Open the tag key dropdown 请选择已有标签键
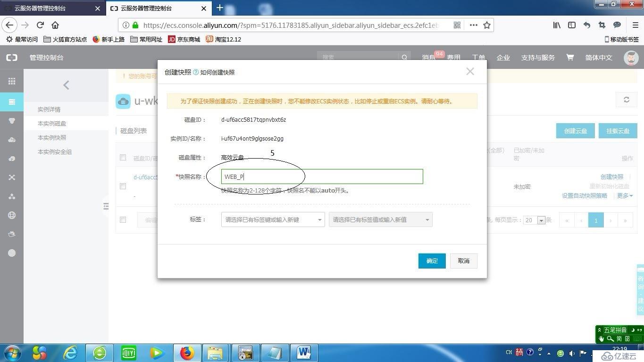Screen dimensions: 644x362 (273, 219)
